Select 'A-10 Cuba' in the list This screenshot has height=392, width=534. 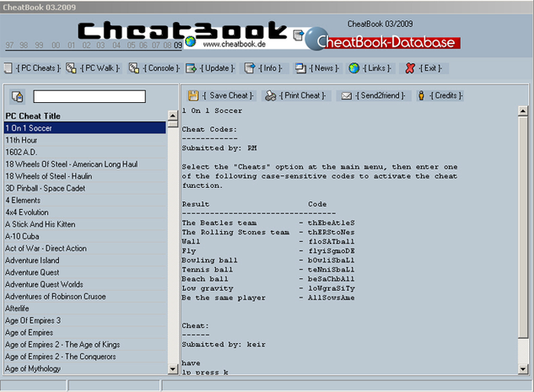point(85,236)
